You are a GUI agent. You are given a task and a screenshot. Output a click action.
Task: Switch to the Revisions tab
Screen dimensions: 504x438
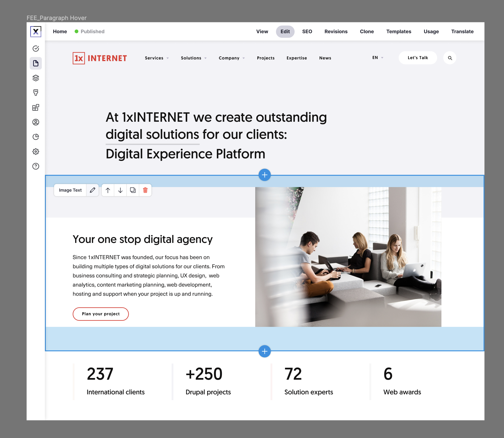[x=336, y=31]
